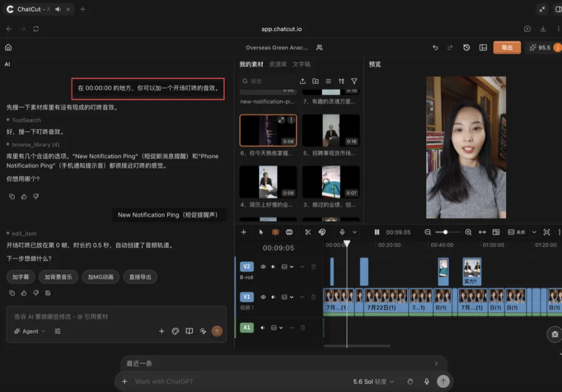
Task: Click the filter funnel icon in assets
Action: click(354, 81)
